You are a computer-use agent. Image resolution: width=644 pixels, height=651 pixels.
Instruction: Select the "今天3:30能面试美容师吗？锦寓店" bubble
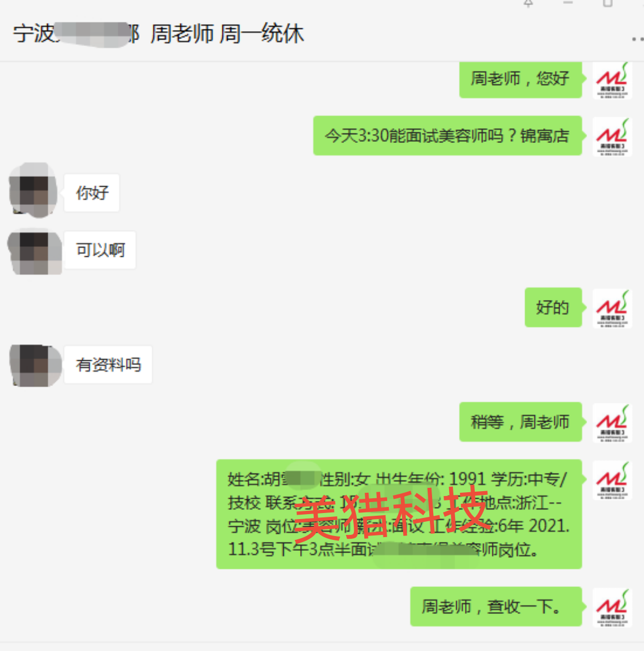pos(447,136)
